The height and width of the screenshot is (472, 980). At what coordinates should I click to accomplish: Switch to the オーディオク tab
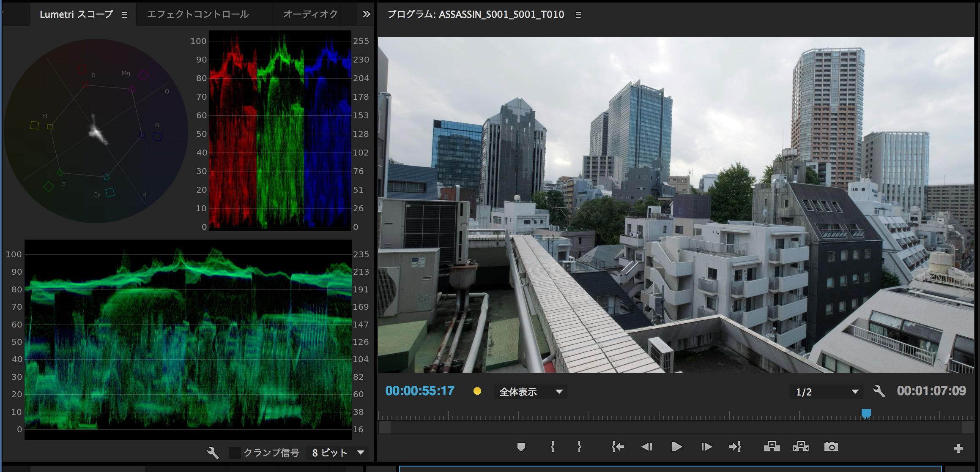[x=310, y=14]
